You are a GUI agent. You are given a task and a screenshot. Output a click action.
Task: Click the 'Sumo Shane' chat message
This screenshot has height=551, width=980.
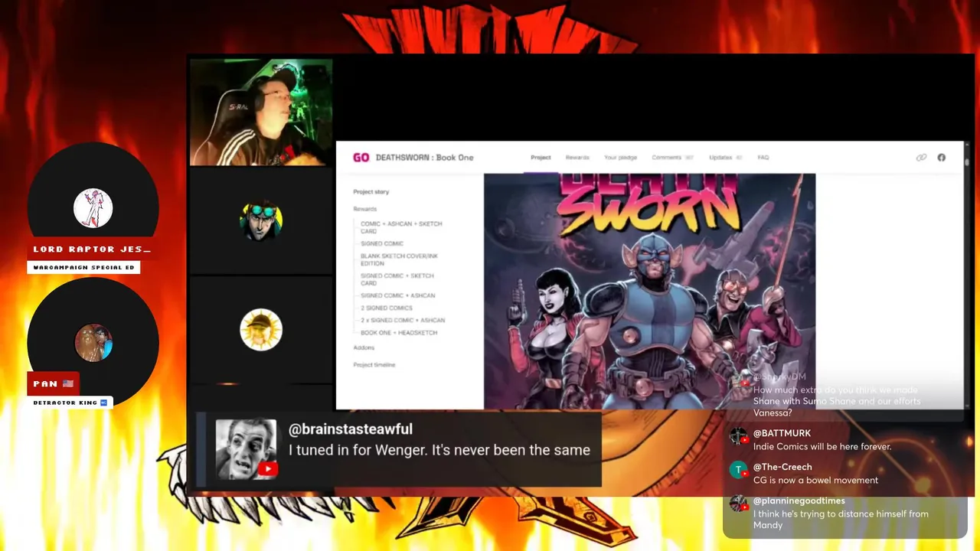pos(837,401)
